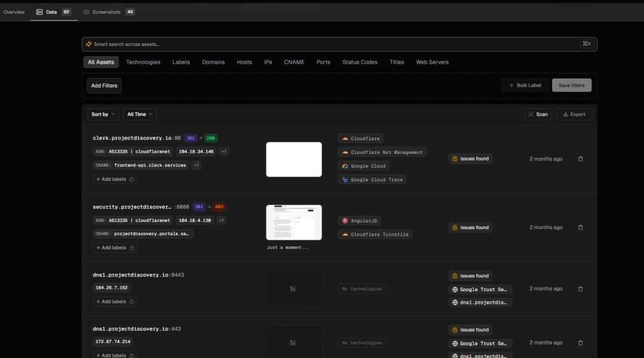Add labels to dns1.projectdiscovery.io:8443 row
Image resolution: width=644 pixels, height=358 pixels.
(114, 302)
